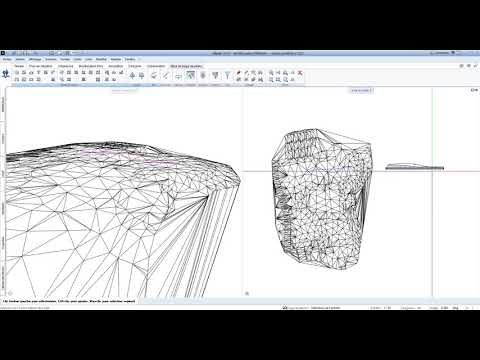Toggle the small icon in right viewport corner
The image size is (480, 360).
click(x=247, y=293)
